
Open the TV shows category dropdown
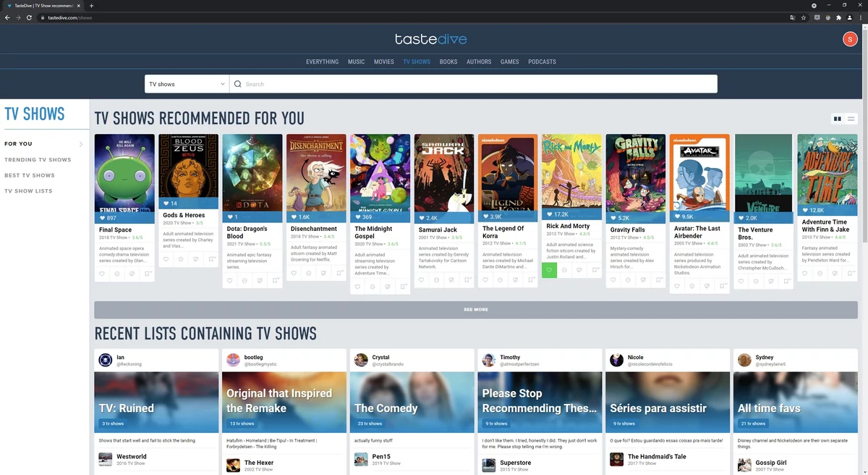point(187,84)
